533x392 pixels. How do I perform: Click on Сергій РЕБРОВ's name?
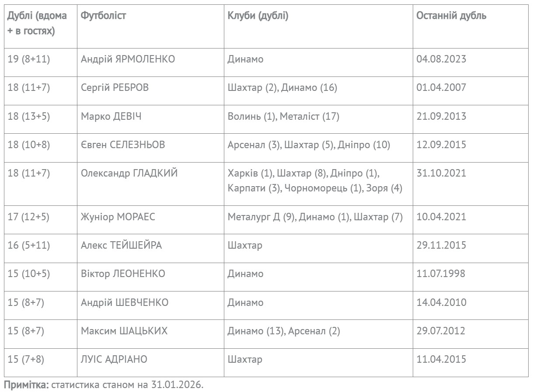115,87
